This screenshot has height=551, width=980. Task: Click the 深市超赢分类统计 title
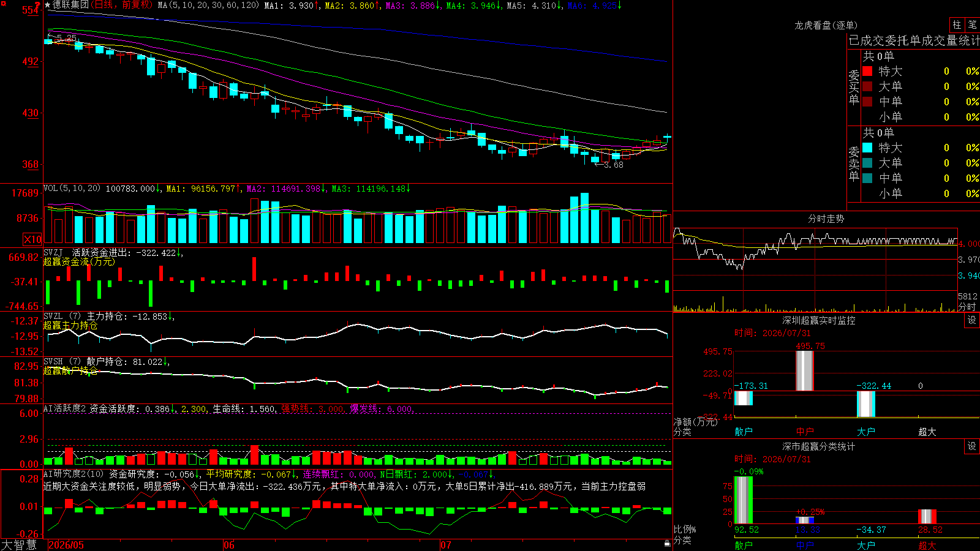818,446
